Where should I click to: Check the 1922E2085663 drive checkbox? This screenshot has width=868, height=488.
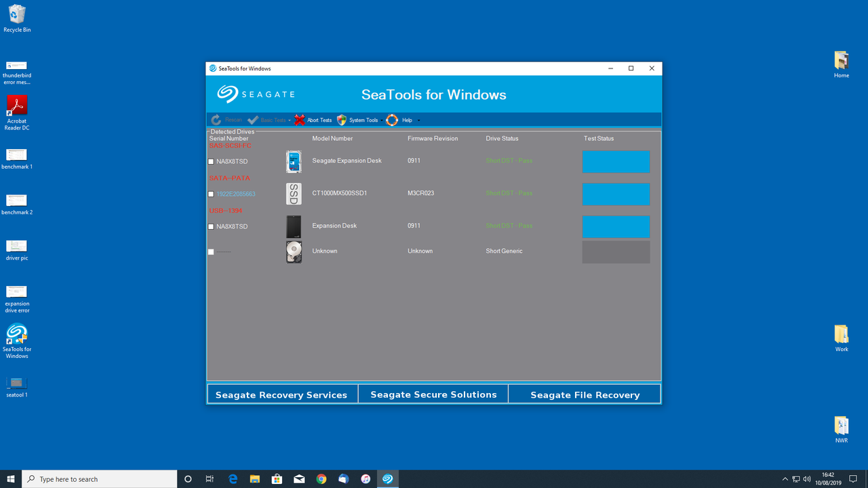pos(211,195)
